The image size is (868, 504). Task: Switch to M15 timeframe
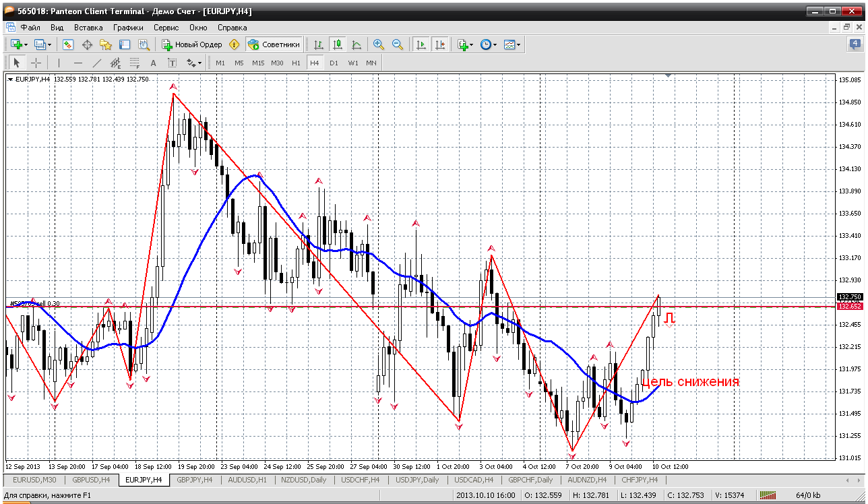[x=258, y=63]
